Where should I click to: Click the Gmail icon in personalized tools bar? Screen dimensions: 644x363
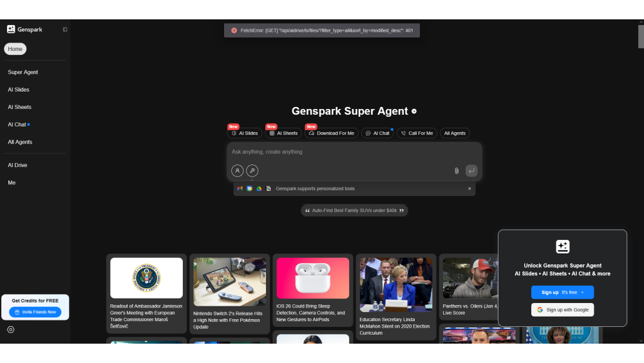240,189
